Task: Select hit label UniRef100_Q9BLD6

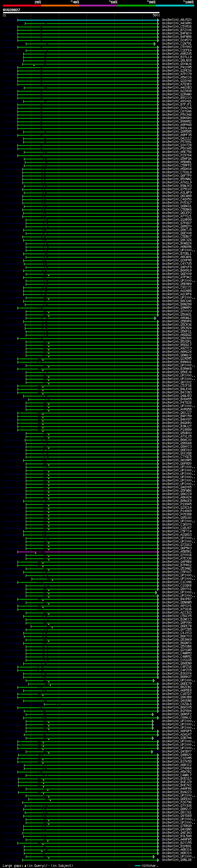Action: click(177, 860)
